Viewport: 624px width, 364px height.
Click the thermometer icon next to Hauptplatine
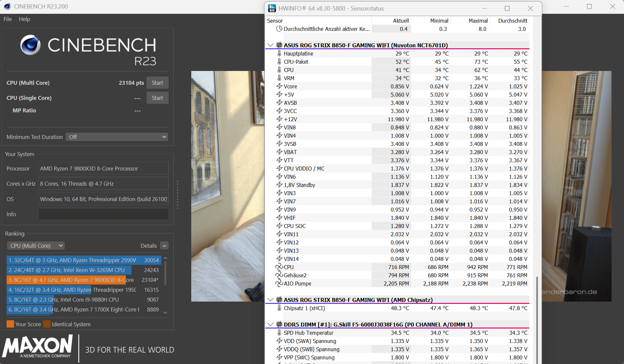pos(279,53)
